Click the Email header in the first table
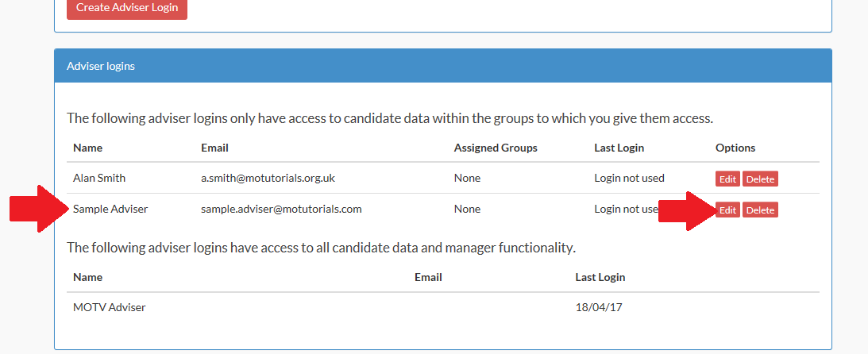868x354 pixels. point(214,148)
